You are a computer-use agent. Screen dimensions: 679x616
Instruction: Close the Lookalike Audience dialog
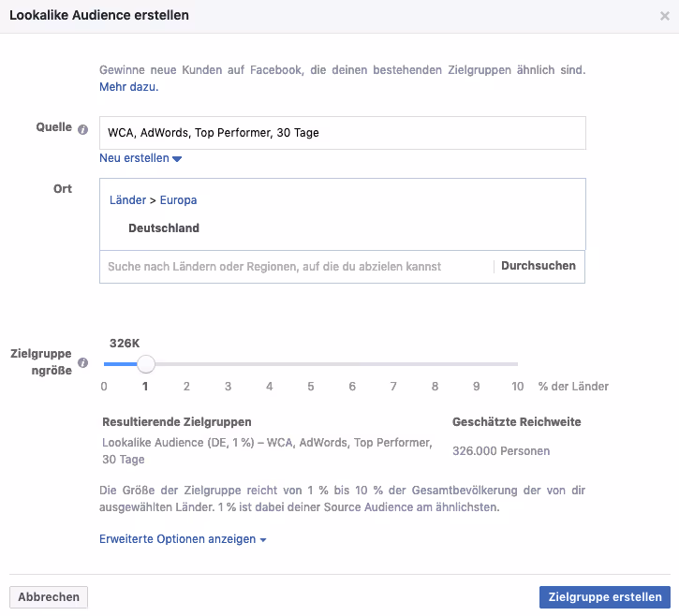point(665,16)
